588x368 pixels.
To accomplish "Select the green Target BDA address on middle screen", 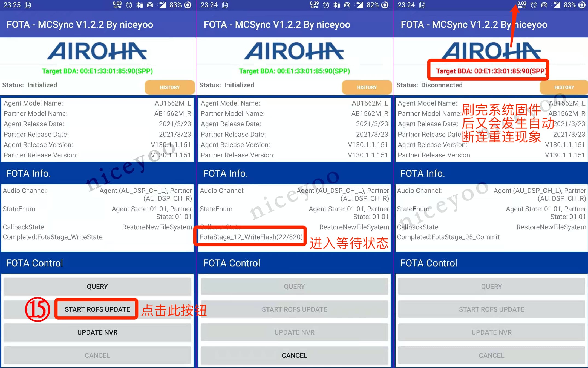I will pyautogui.click(x=294, y=71).
